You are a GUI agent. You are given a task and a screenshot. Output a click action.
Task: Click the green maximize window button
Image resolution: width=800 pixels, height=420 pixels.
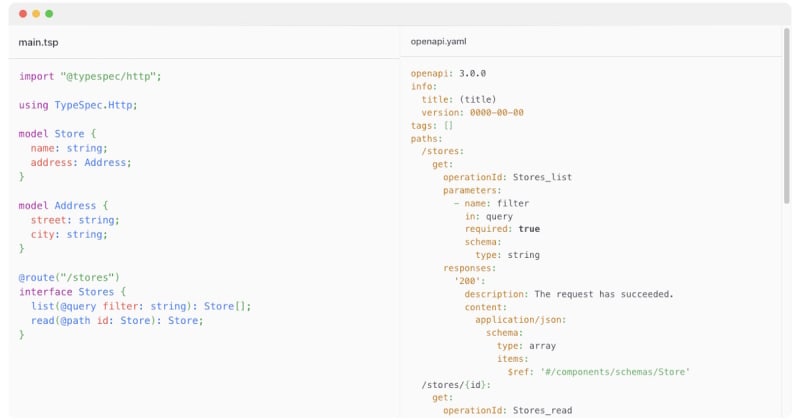coord(49,14)
